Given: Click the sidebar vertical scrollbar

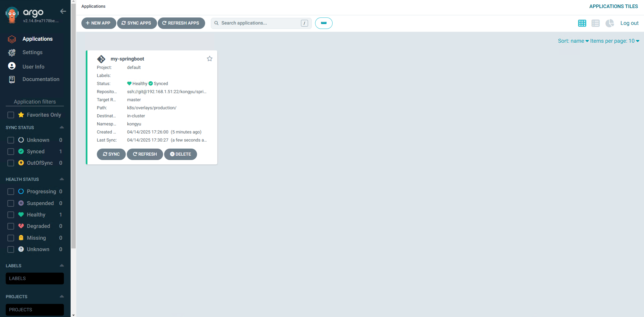Looking at the screenshot, I should [73, 134].
